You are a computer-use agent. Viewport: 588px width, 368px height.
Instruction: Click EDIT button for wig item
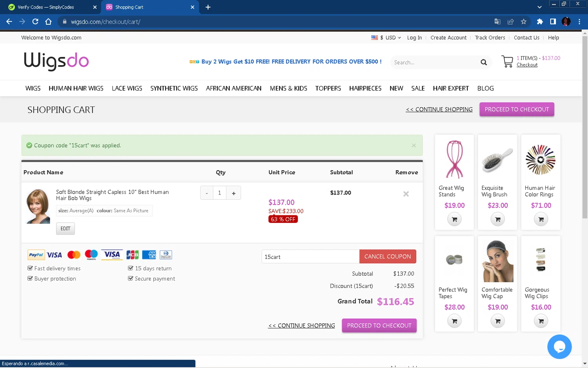tap(65, 229)
